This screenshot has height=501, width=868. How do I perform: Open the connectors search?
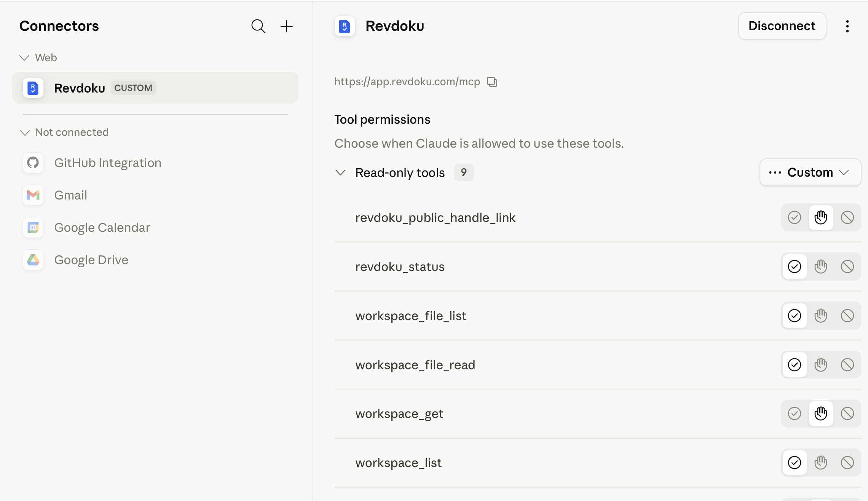coord(258,26)
